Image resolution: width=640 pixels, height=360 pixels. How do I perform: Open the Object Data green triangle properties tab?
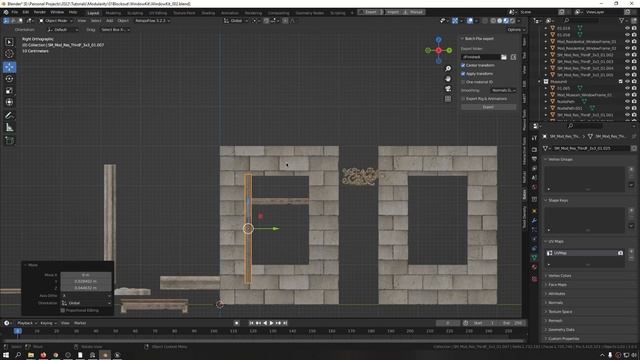click(534, 258)
